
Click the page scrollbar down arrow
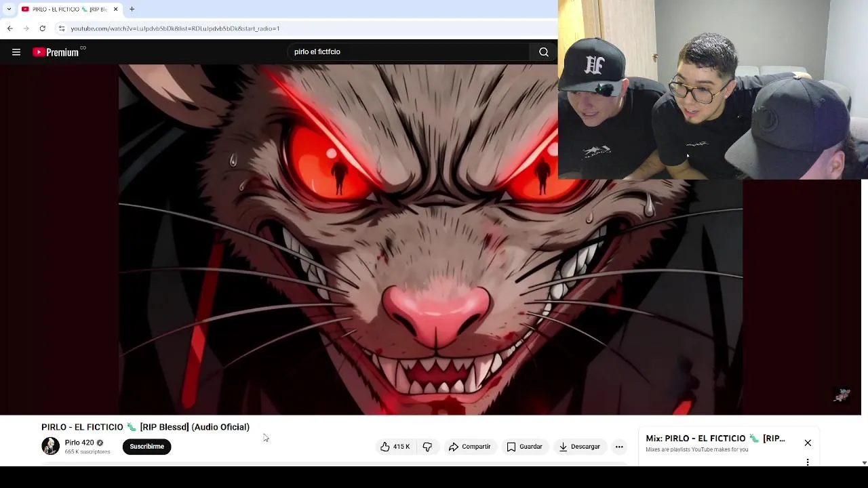click(864, 462)
